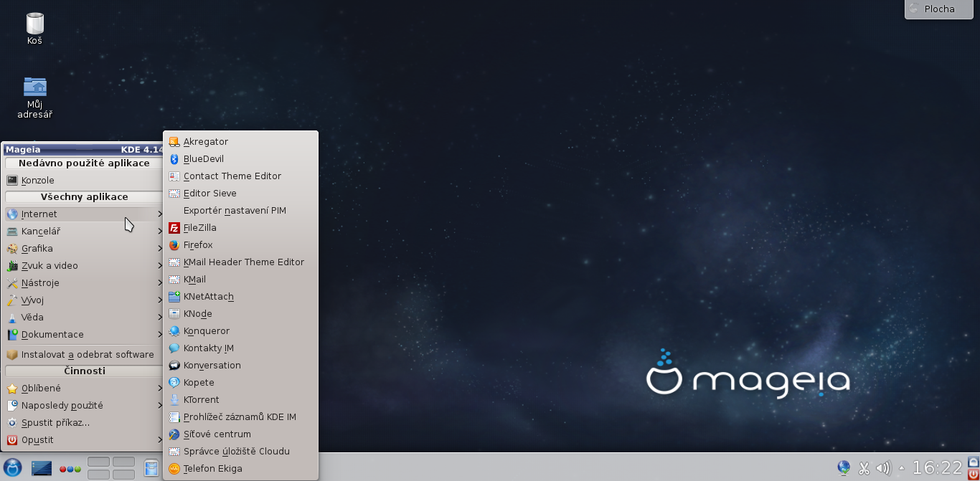Open Firefox web browser
The width and height of the screenshot is (980, 481).
pyautogui.click(x=240, y=245)
